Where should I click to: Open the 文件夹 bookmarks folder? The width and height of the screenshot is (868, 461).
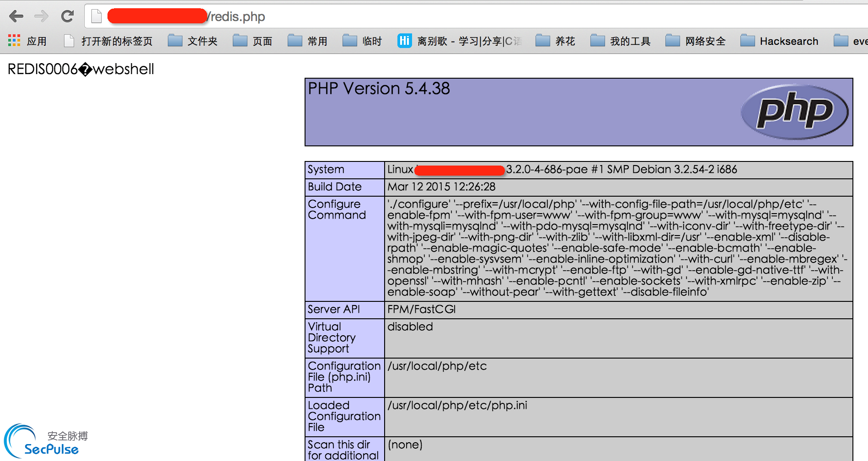click(x=193, y=41)
